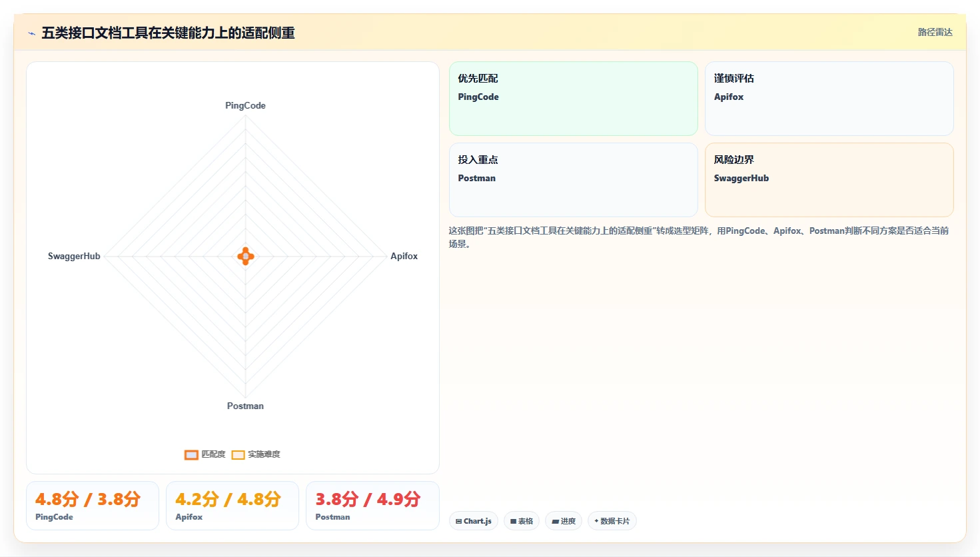The image size is (980, 557).
Task: Click the 进度 tag icon
Action: click(556, 521)
